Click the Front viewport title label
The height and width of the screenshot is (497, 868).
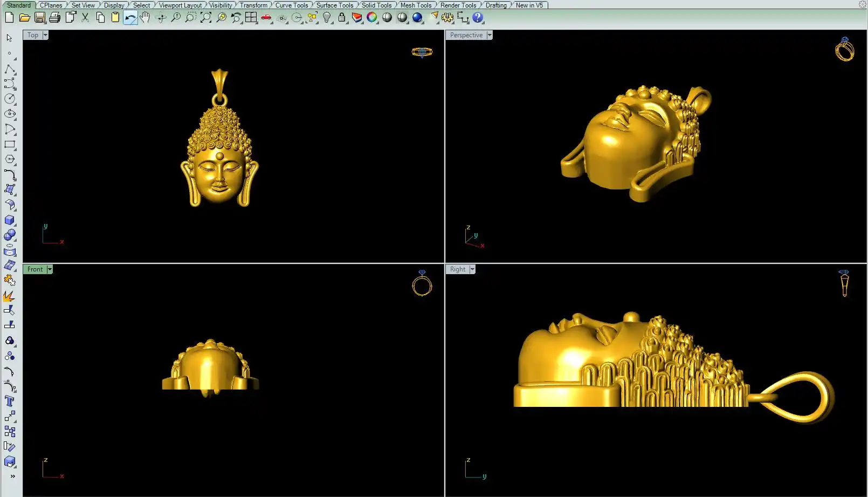click(x=35, y=269)
